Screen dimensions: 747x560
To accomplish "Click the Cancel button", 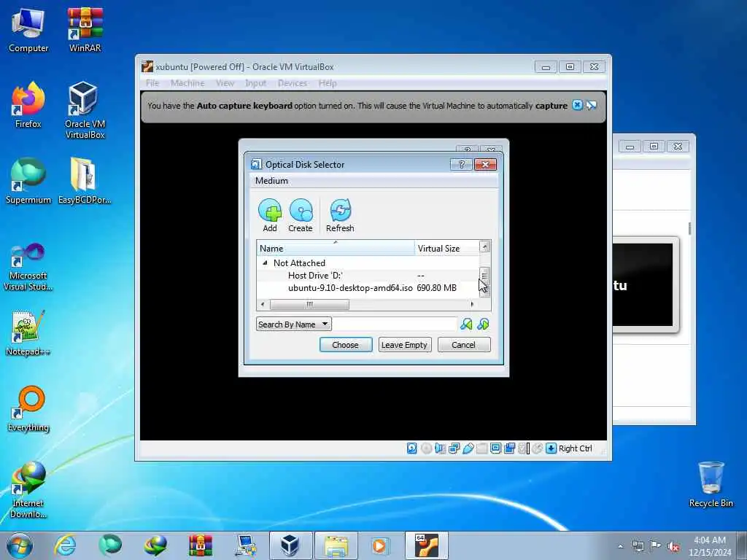I will pos(463,345).
